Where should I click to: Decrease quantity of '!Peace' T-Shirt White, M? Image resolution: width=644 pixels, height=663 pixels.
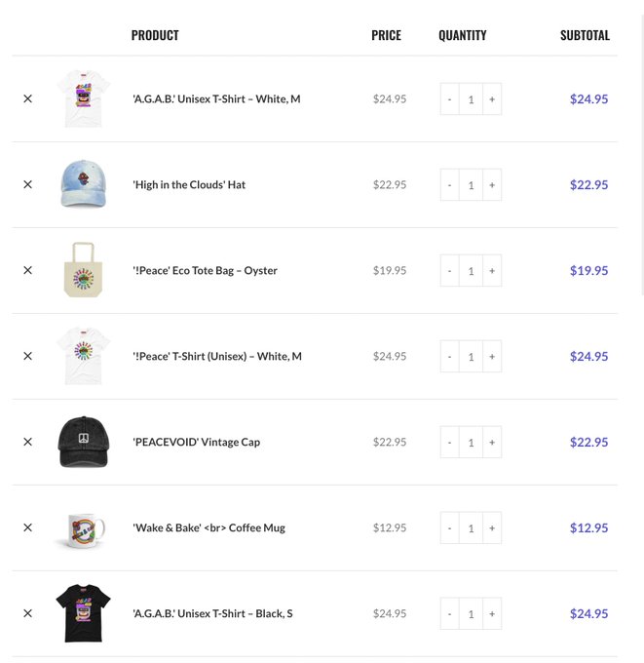click(449, 357)
